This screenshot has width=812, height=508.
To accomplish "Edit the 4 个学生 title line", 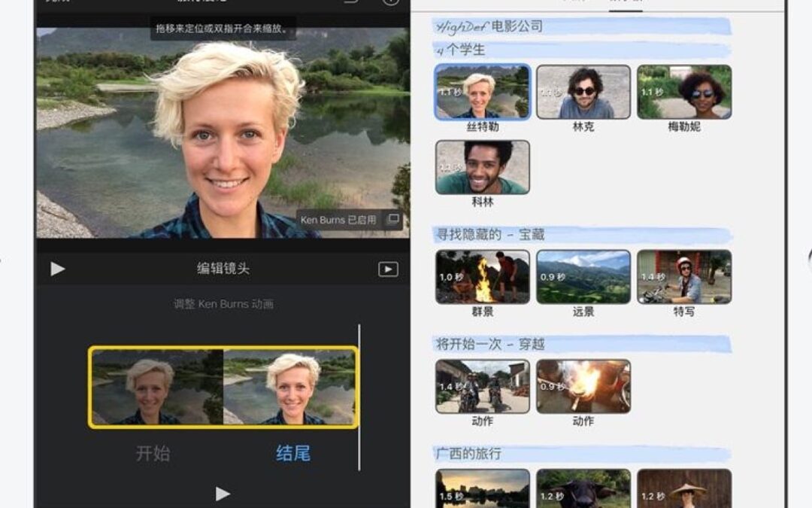I will pos(460,50).
